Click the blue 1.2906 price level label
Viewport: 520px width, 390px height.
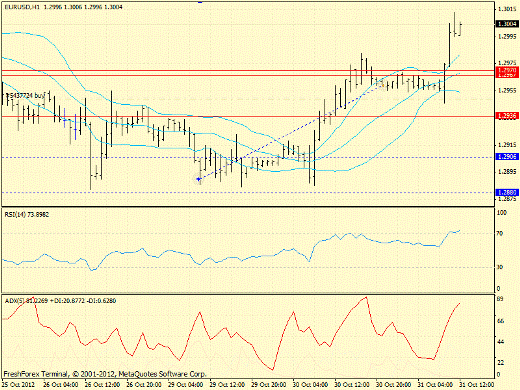pyautogui.click(x=507, y=157)
